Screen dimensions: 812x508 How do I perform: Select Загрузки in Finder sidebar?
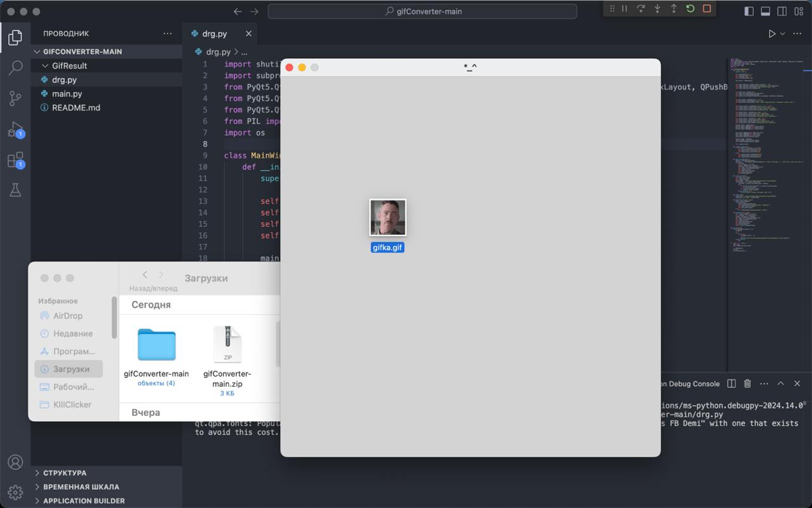[x=71, y=369]
